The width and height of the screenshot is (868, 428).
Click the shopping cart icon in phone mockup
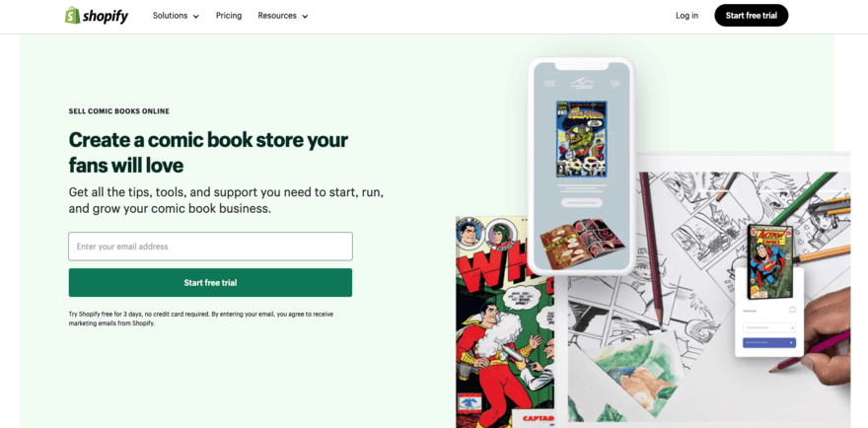coord(615,84)
